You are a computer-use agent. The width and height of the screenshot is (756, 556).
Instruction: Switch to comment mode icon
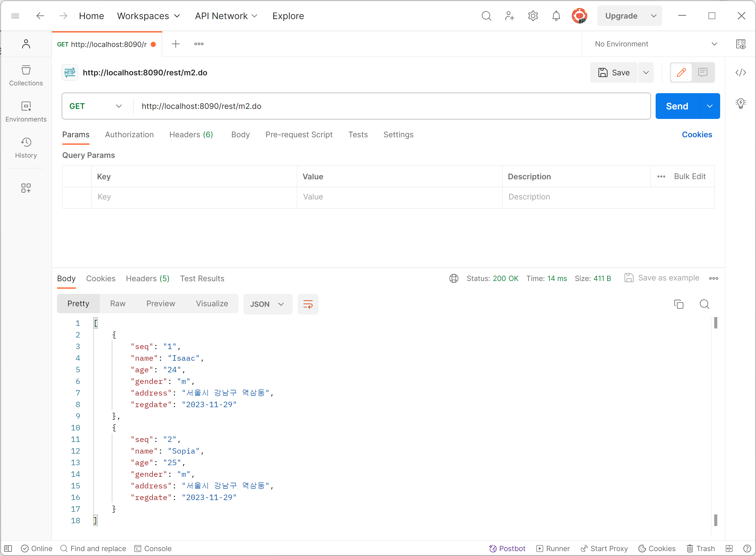(x=703, y=72)
